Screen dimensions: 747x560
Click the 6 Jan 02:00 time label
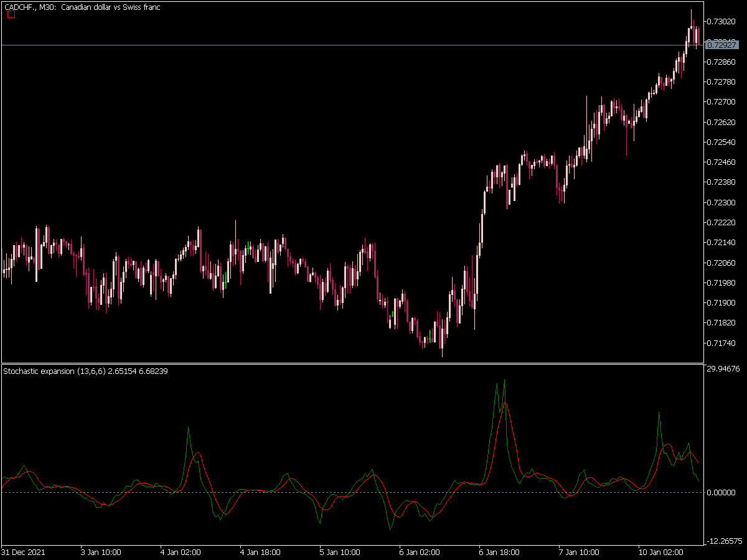[x=420, y=552]
